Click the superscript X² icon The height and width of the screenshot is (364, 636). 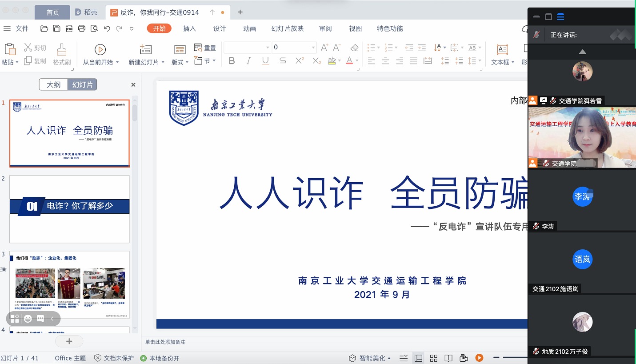(x=300, y=61)
